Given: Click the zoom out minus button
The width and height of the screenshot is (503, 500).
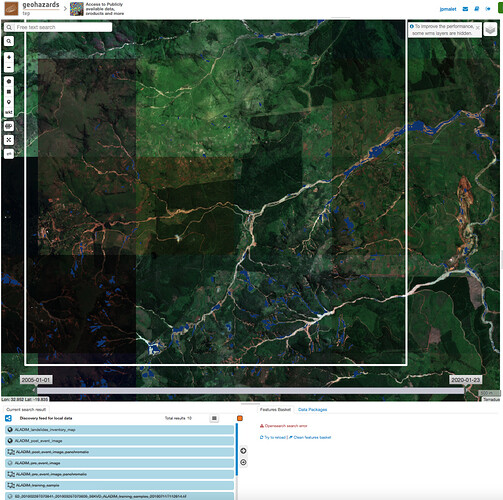Looking at the screenshot, I should 9,68.
